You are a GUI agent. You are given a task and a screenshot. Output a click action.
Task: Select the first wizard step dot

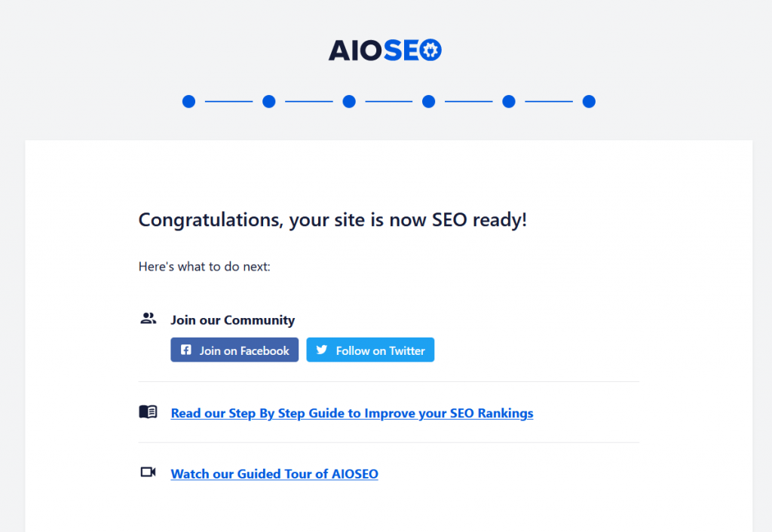[188, 102]
